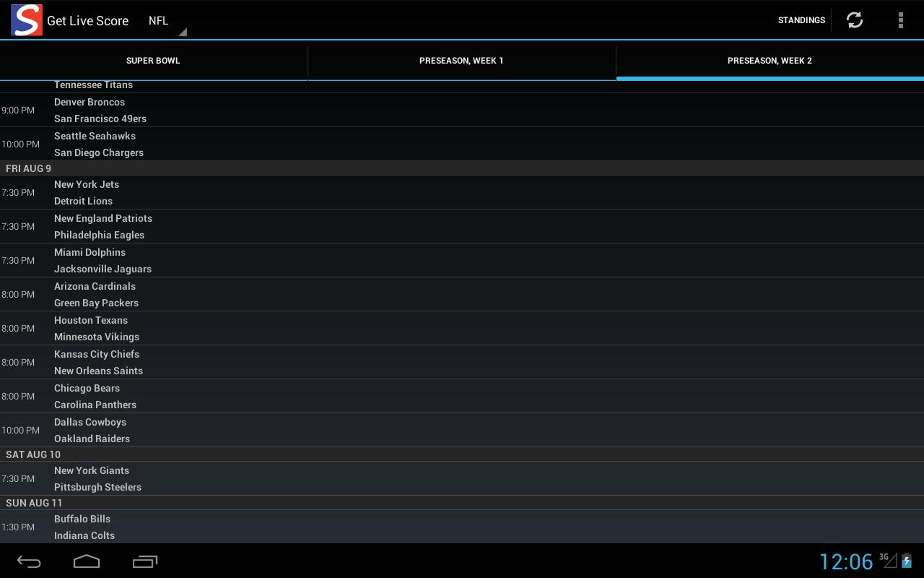This screenshot has height=578, width=924.
Task: Select the Preseason, Week 2 tab
Action: pyautogui.click(x=770, y=61)
